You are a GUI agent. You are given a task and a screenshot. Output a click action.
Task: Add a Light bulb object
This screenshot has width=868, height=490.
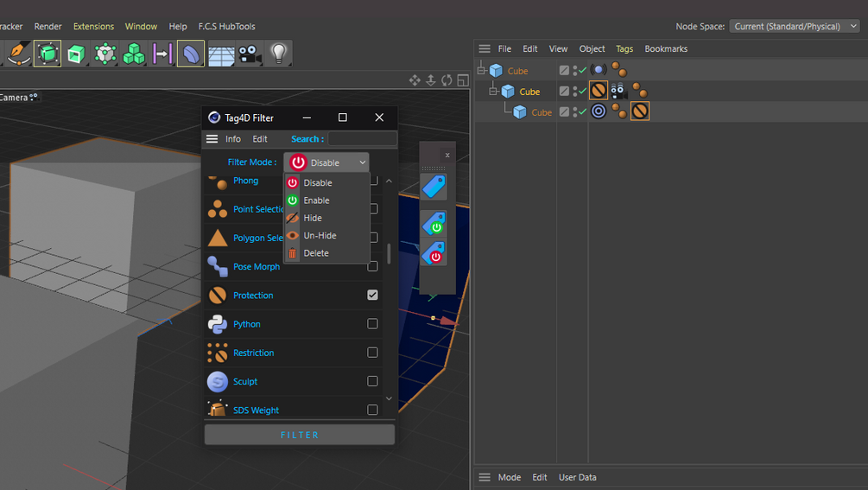[x=278, y=54]
